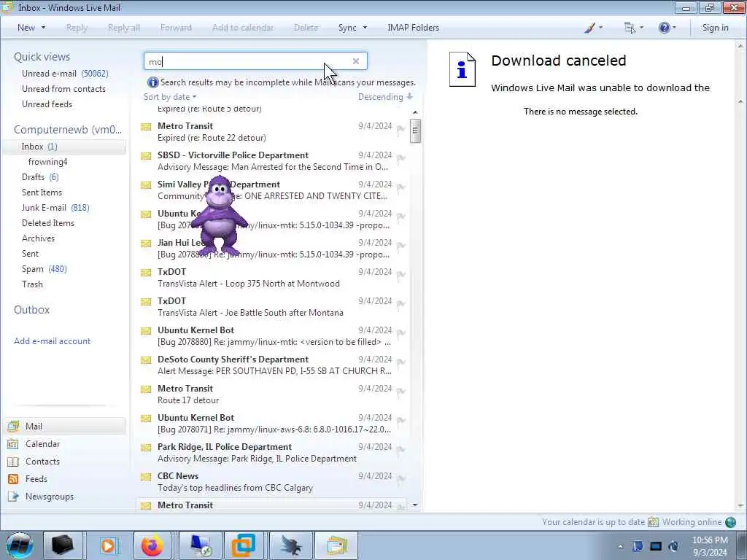Click the Contacts book icon in sidebar
This screenshot has width=747, height=560.
pyautogui.click(x=13, y=462)
